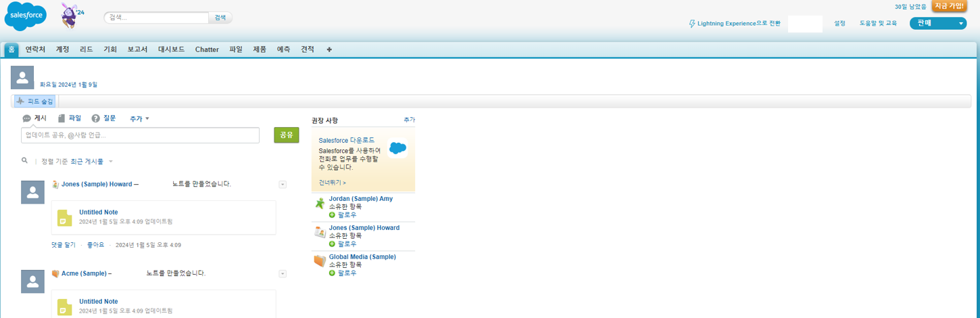Click the feed search magnifier icon
Screen dimensions: 980x318
(x=24, y=161)
